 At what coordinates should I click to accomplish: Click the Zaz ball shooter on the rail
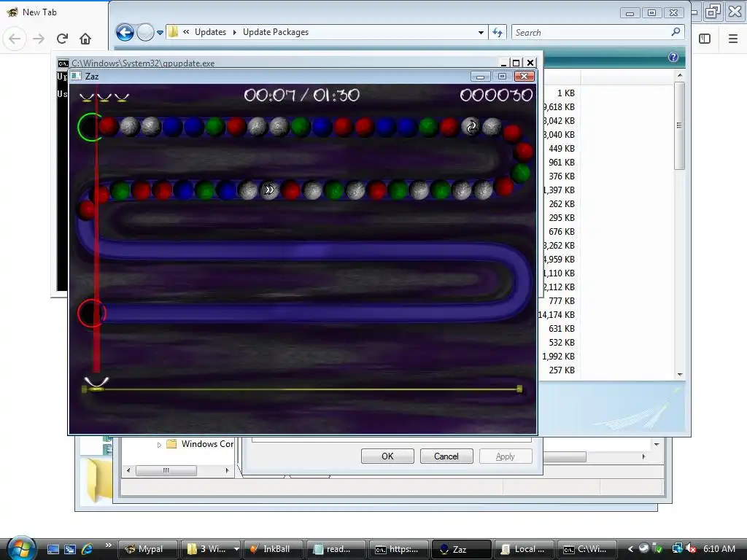pyautogui.click(x=96, y=384)
